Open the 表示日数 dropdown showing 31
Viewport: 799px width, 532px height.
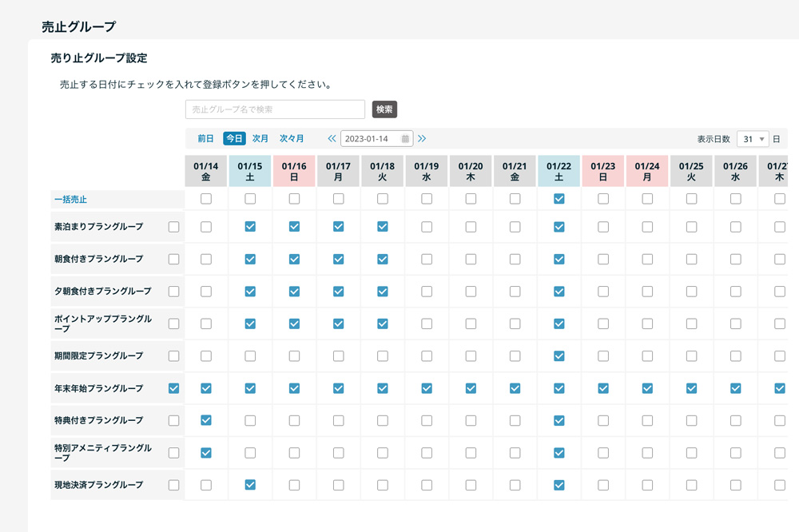[752, 139]
